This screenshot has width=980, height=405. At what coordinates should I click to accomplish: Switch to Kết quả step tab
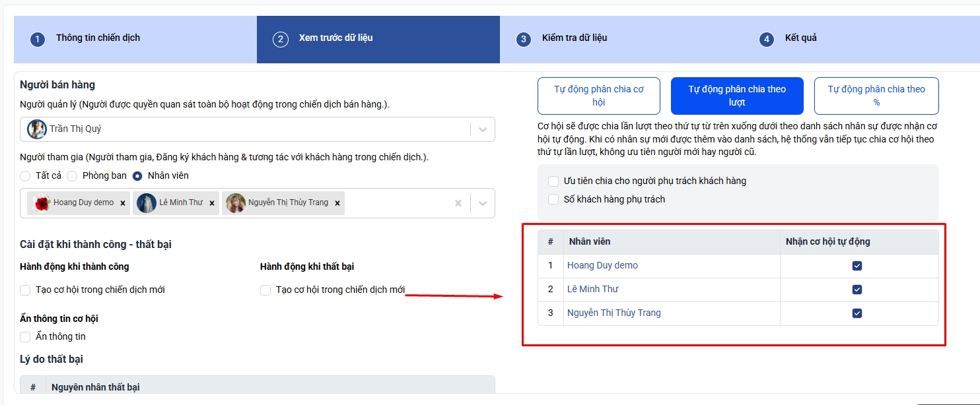point(800,38)
